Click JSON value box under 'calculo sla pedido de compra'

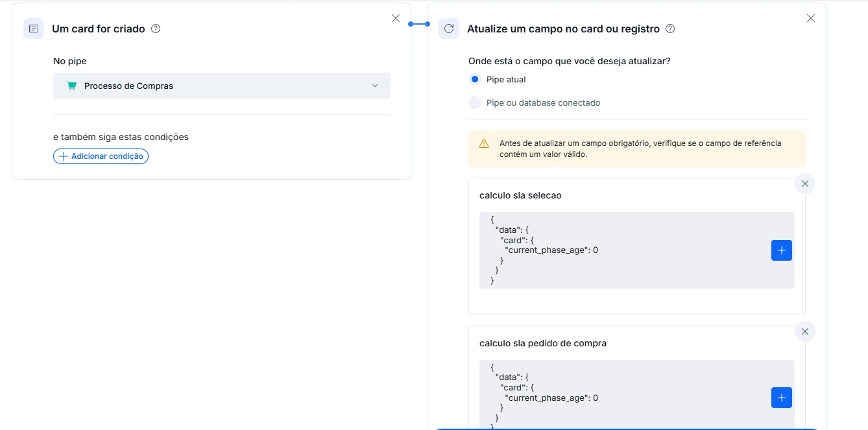[637, 395]
